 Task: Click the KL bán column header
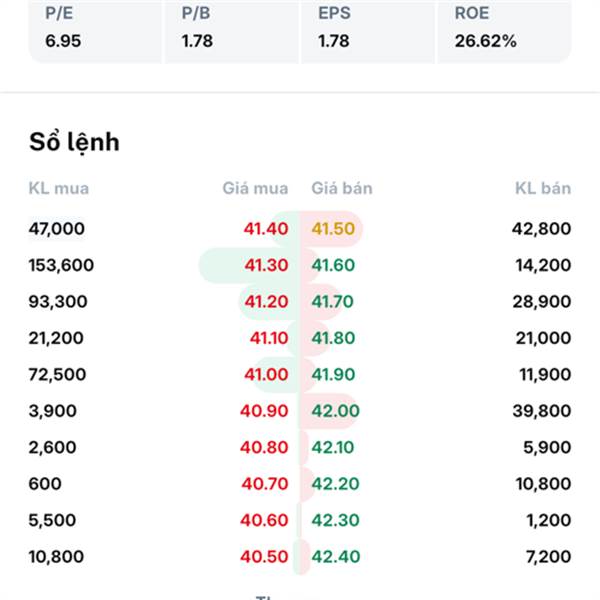(x=542, y=188)
